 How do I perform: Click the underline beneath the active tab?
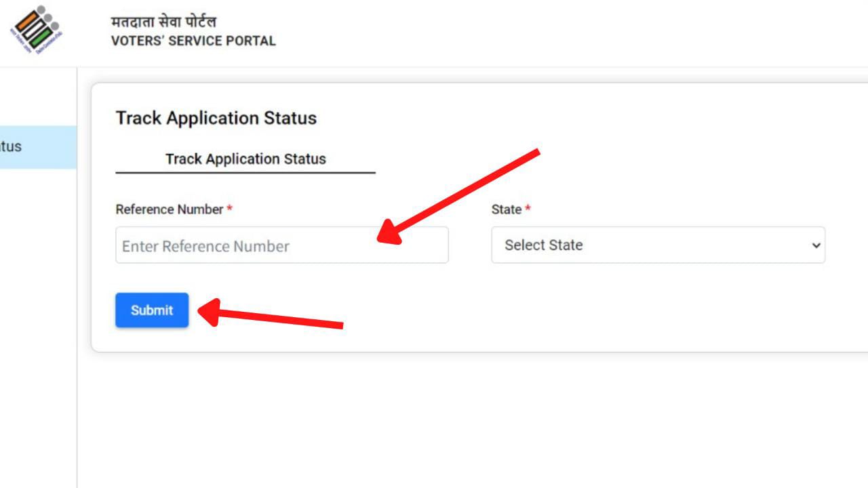point(245,172)
